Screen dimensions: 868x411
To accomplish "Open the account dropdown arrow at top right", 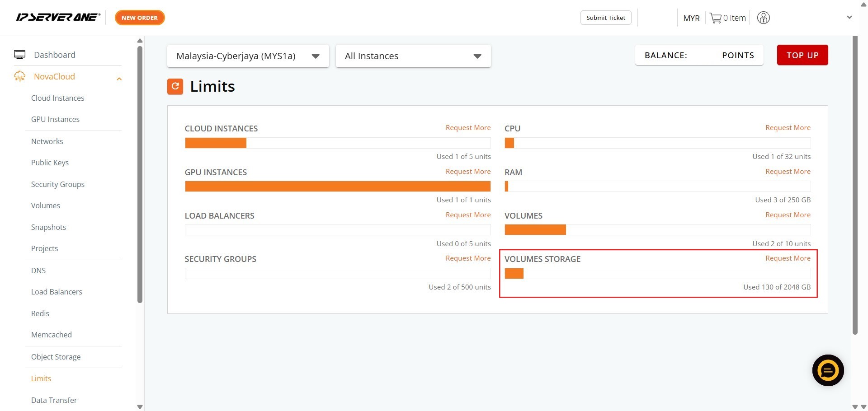I will point(849,18).
